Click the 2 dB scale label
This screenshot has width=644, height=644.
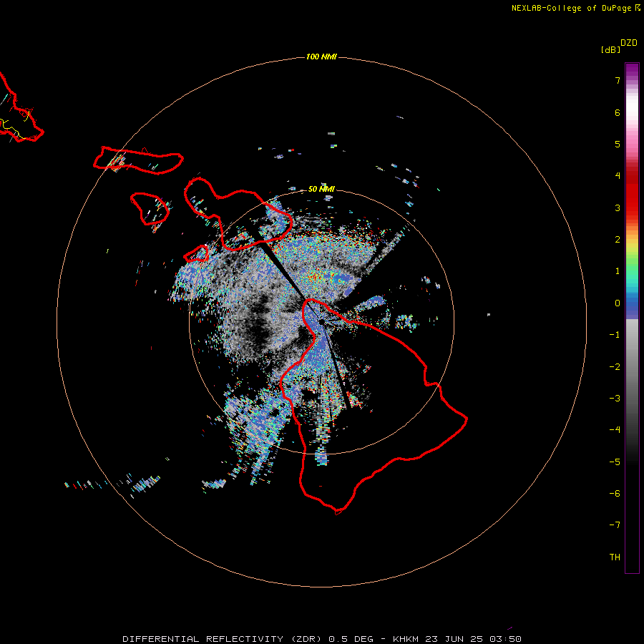coord(618,240)
